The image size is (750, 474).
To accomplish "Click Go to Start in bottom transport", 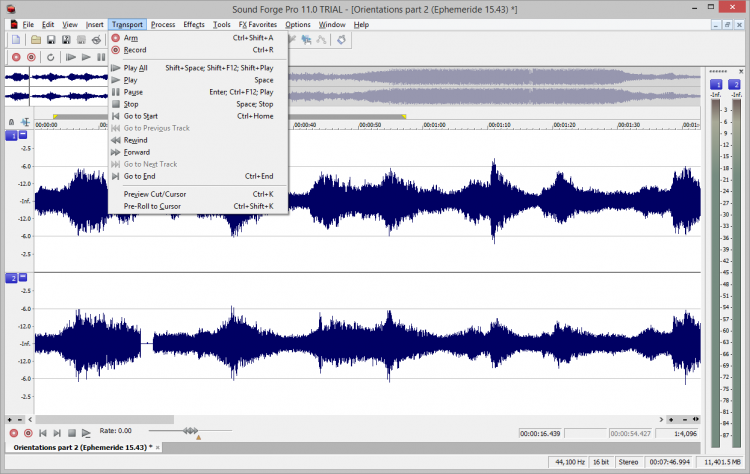I will click(x=43, y=432).
